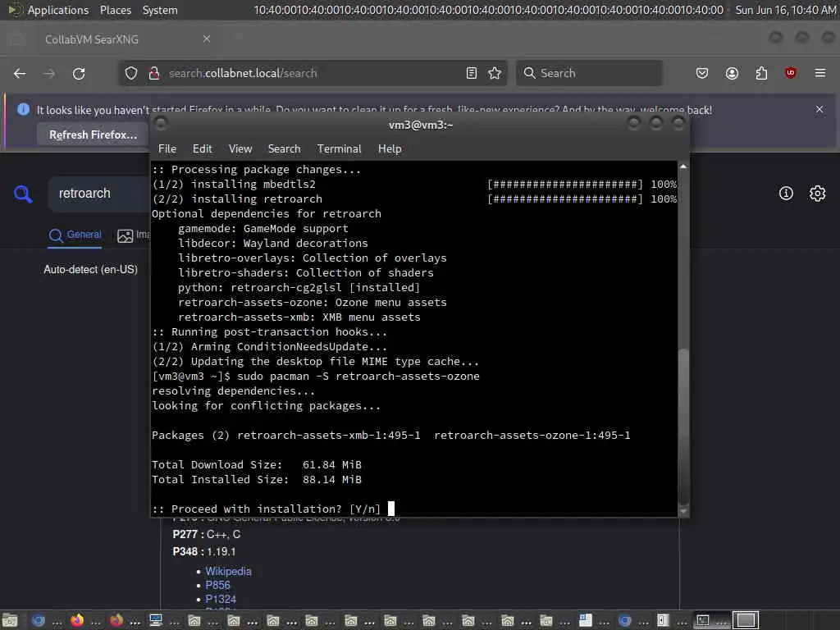The image size is (840, 630).
Task: Open Auto-detect (en-US) language dropdown
Action: pyautogui.click(x=90, y=269)
